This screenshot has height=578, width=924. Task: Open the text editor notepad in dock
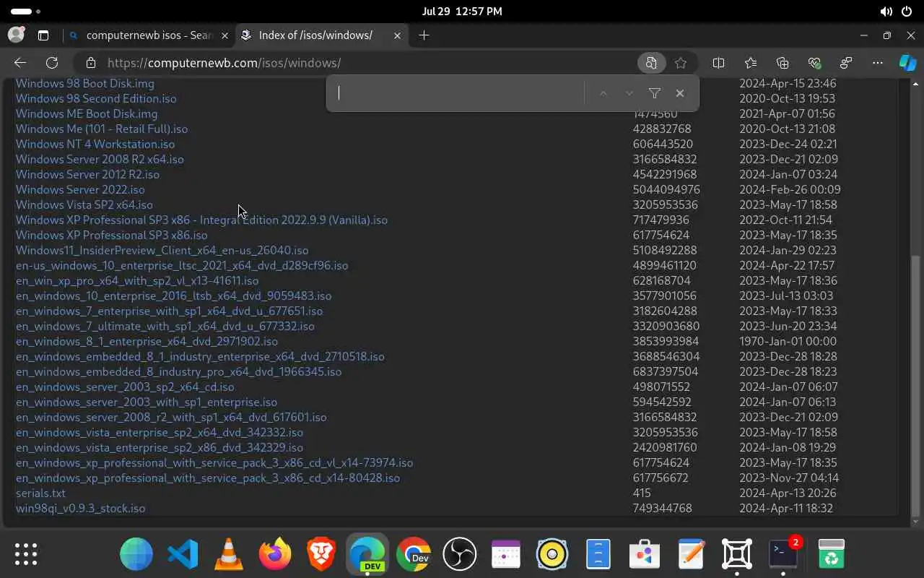pyautogui.click(x=691, y=554)
